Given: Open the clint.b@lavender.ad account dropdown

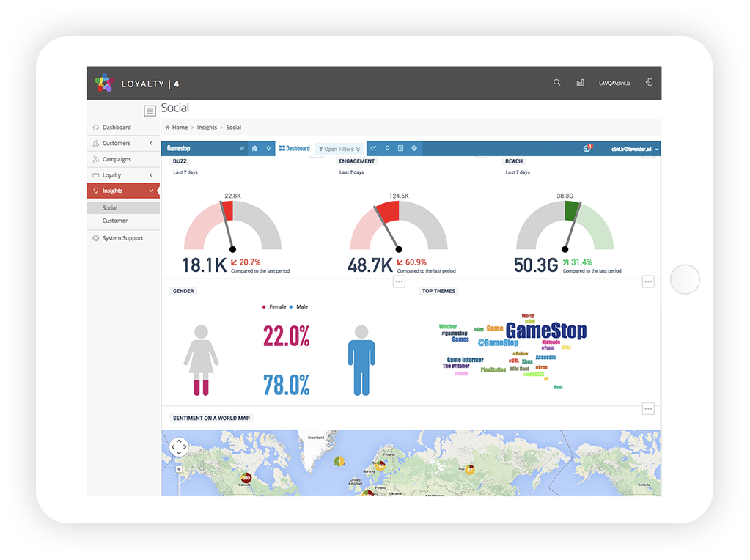Looking at the screenshot, I should click(635, 149).
